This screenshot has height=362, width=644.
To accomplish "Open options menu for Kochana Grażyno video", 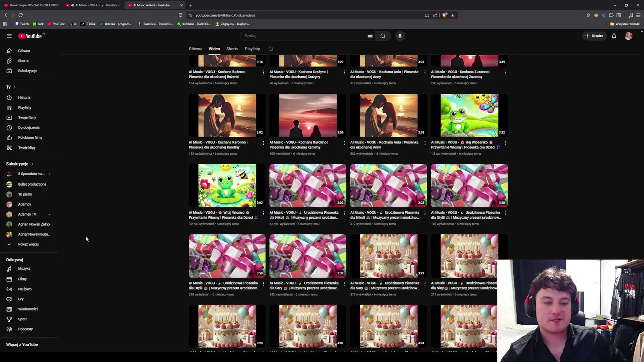I will click(344, 72).
